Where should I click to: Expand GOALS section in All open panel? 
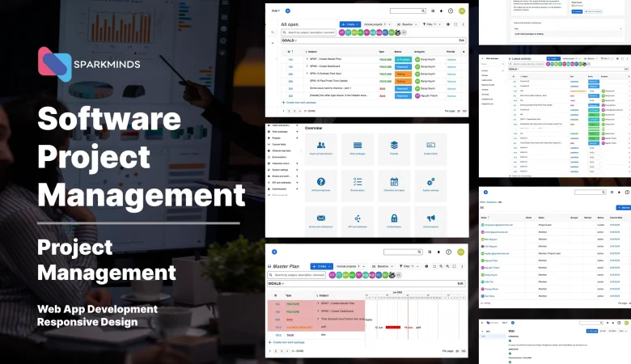(290, 40)
